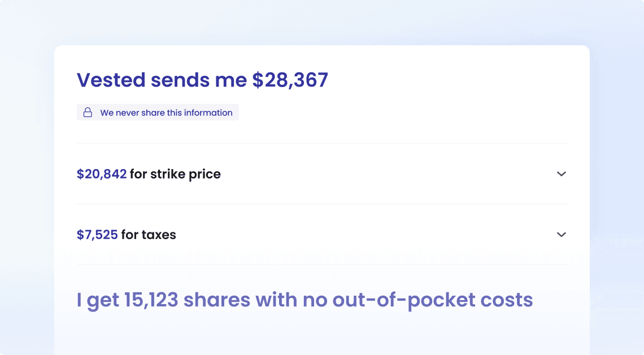
Task: Click the divider line below the privacy badge
Action: tap(322, 144)
